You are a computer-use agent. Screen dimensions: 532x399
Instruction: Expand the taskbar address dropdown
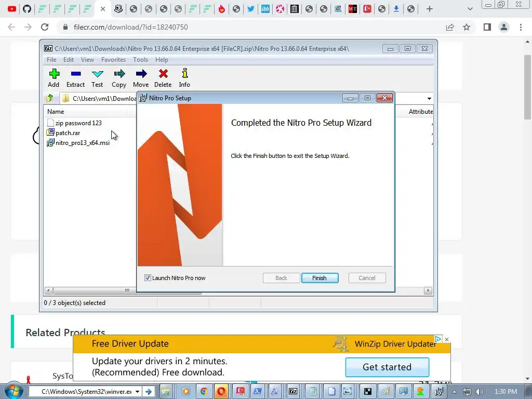pos(137,392)
